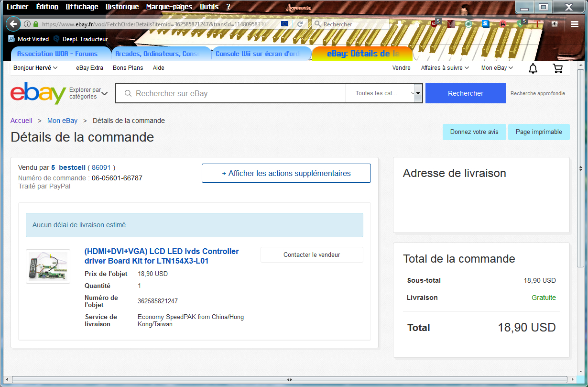Click the blue S extension icon
The image size is (588, 387).
point(485,23)
